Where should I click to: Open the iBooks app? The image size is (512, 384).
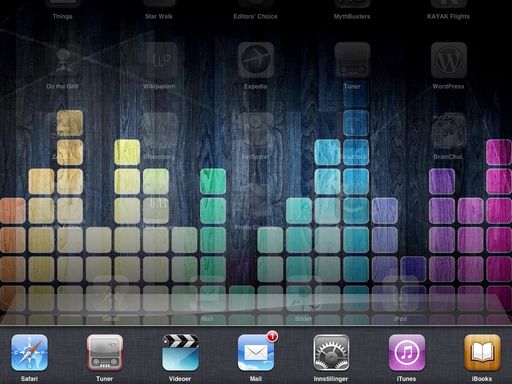482,353
